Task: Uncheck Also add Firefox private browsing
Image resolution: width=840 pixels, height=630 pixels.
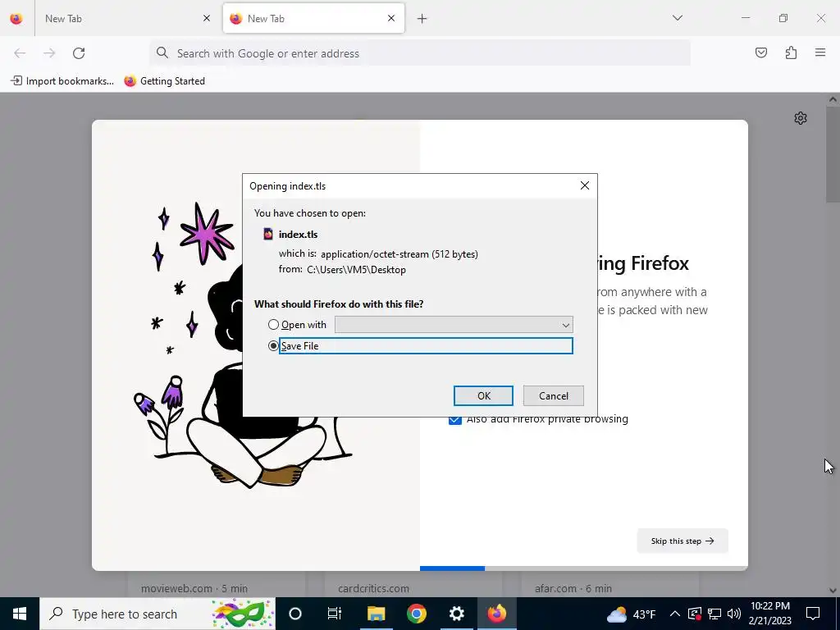Action: pyautogui.click(x=454, y=419)
